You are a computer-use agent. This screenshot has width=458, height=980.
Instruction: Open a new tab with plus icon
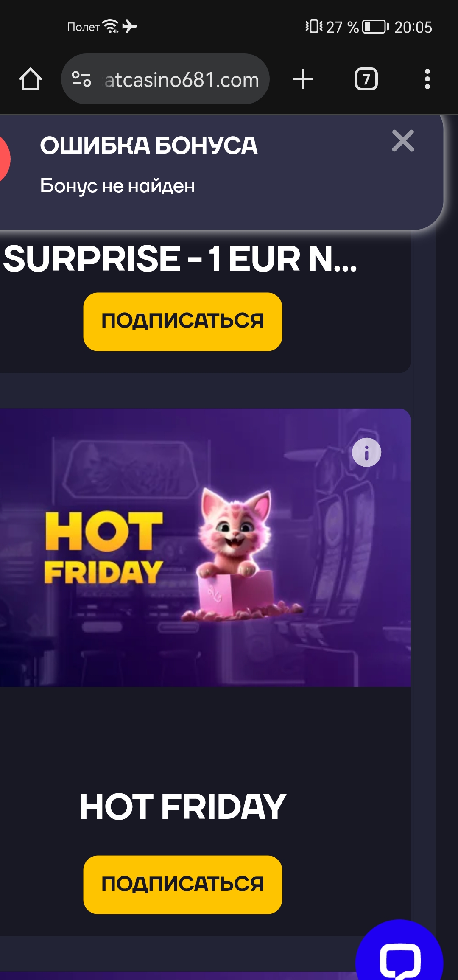click(x=303, y=79)
